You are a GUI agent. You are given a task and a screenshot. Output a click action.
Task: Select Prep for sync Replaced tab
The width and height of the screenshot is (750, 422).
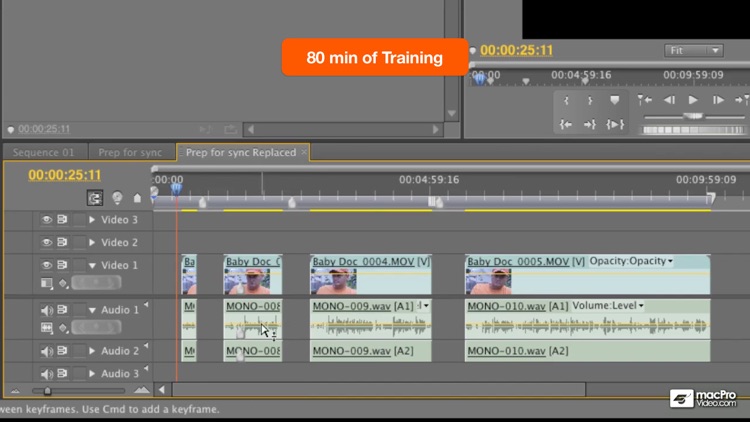click(x=241, y=152)
